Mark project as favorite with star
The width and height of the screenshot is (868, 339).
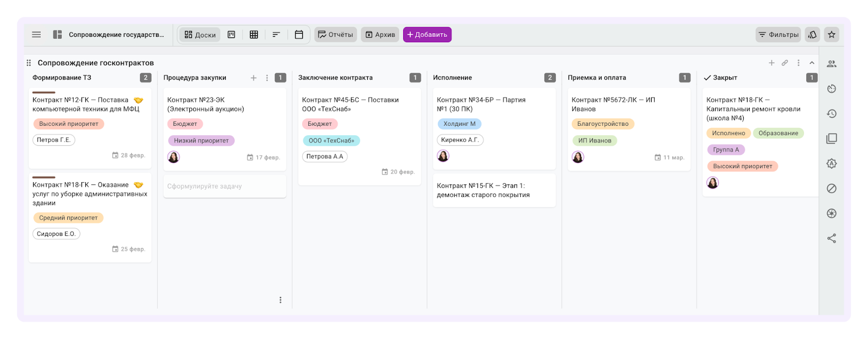coord(832,35)
